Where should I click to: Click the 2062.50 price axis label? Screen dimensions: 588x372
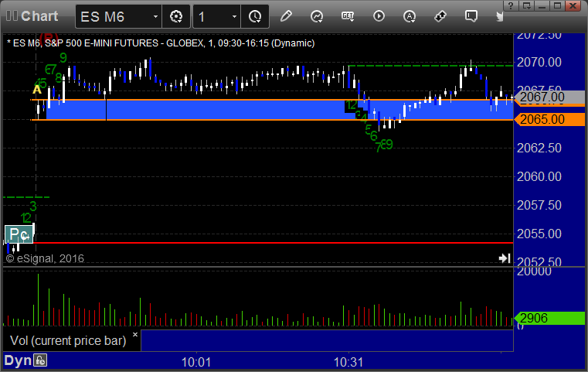click(539, 148)
